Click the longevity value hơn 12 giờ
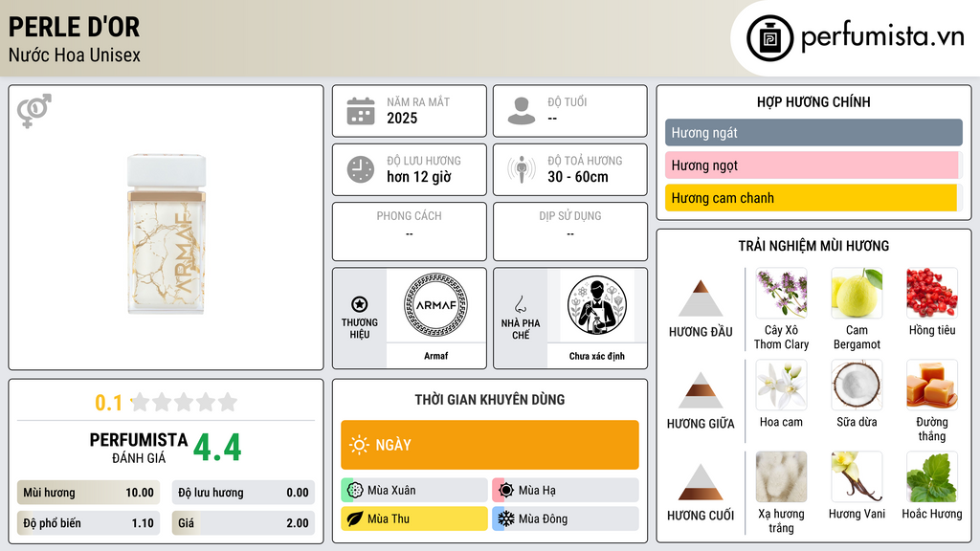Viewport: 980px width, 551px height. 419,177
